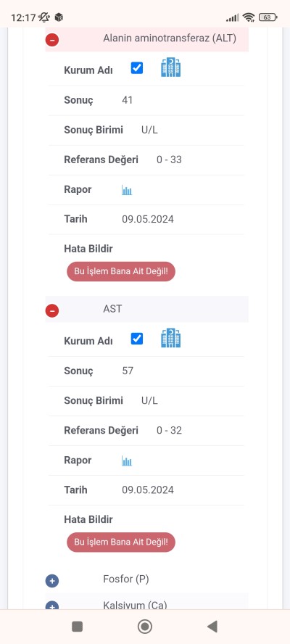Tap the Android home circle button
This screenshot has width=290, height=644.
click(x=144, y=627)
